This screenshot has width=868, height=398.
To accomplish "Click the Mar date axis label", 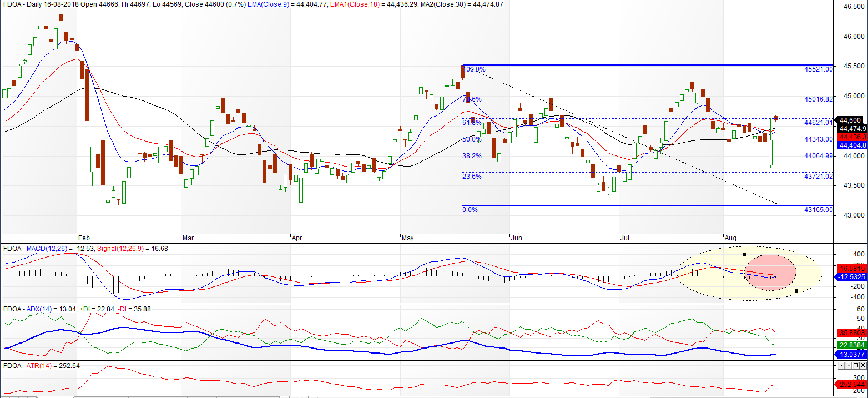I will tap(188, 238).
